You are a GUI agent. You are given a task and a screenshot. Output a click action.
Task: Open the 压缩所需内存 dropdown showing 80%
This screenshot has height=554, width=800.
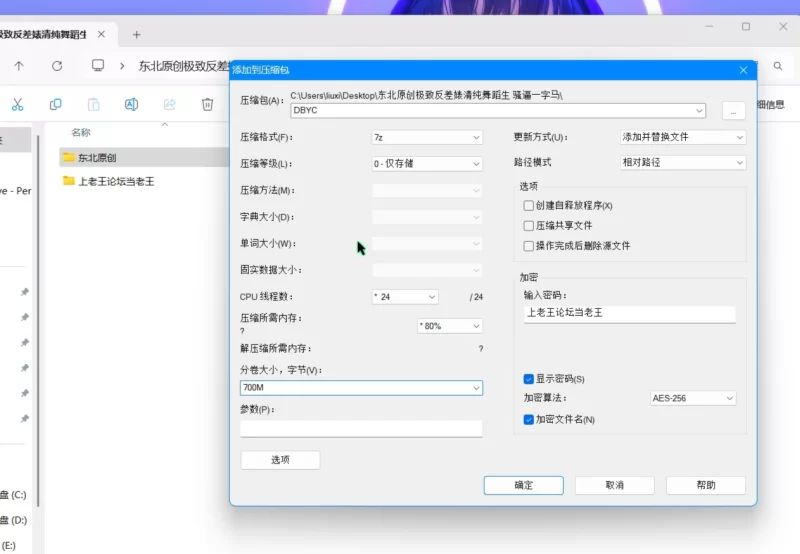tap(450, 326)
